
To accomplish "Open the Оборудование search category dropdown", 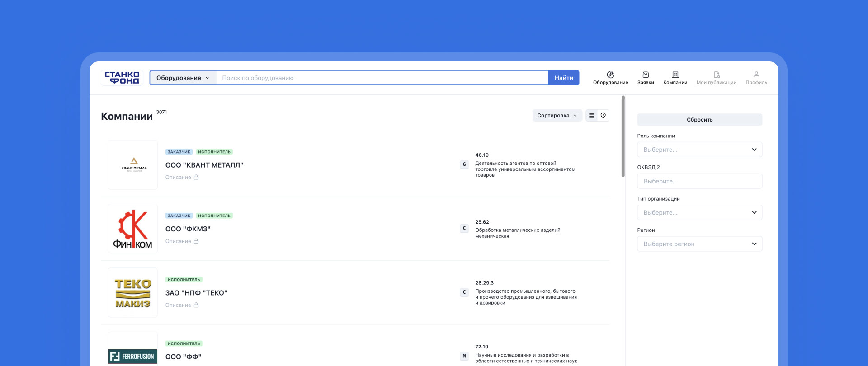I will point(183,78).
